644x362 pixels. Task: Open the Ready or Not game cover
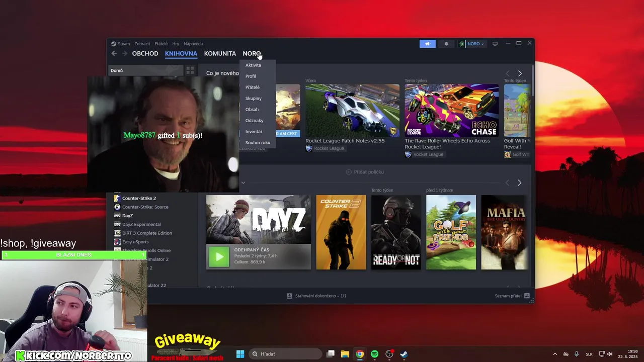point(396,232)
